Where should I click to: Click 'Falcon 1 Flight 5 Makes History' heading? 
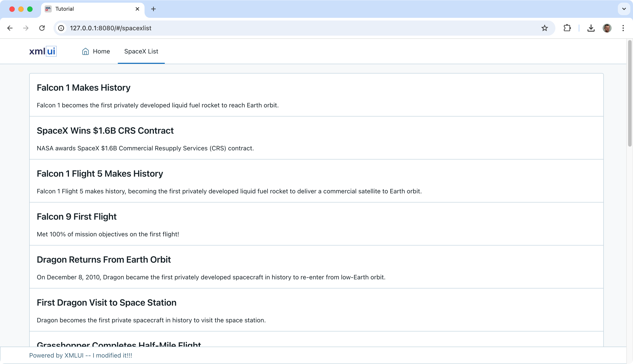tap(100, 174)
